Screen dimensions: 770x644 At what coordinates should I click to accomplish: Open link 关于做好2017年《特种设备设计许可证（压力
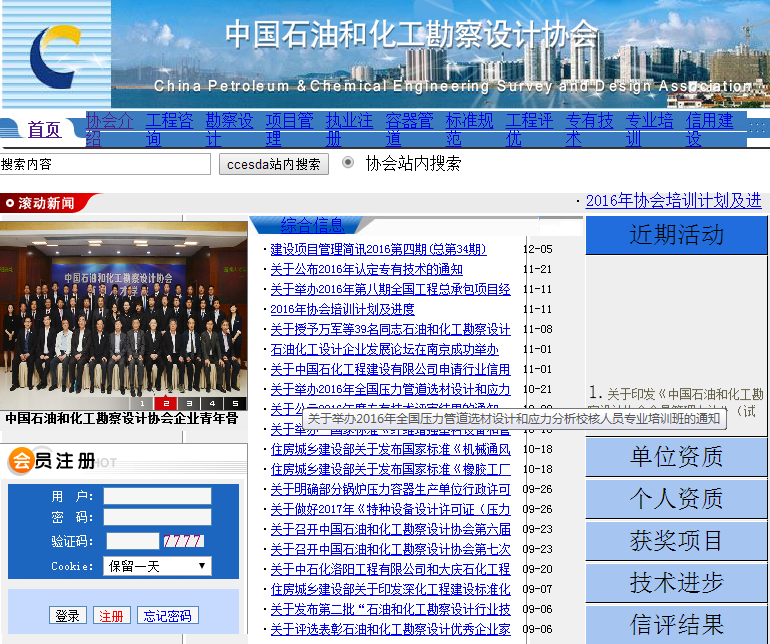point(390,509)
